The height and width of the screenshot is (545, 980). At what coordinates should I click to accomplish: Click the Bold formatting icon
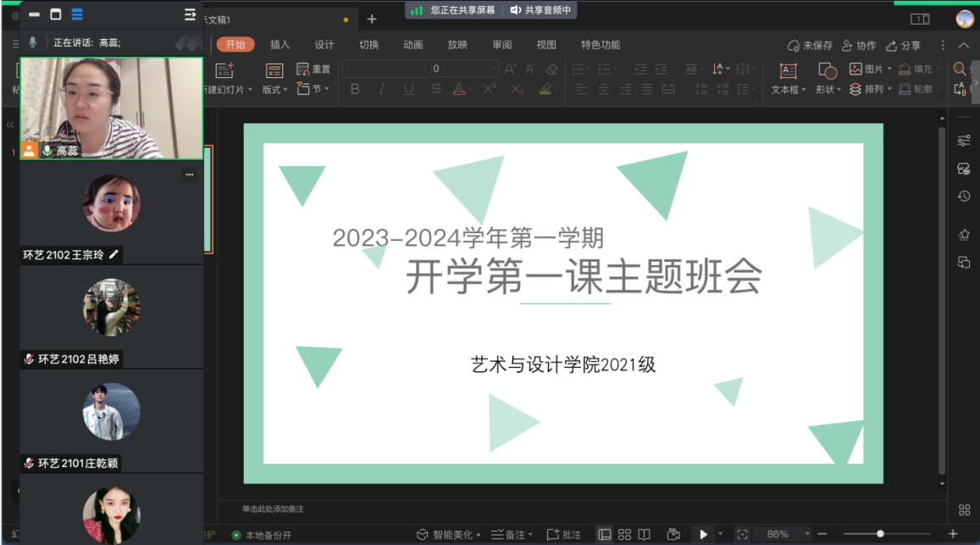[x=355, y=89]
